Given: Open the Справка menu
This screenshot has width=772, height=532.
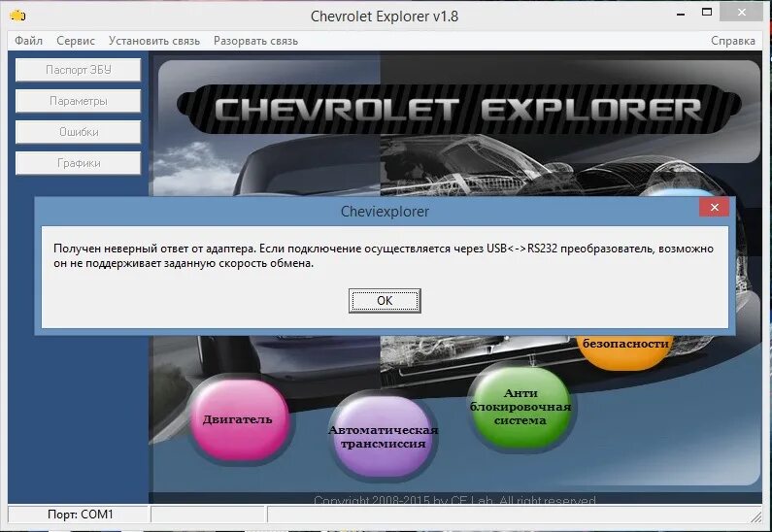Looking at the screenshot, I should (732, 41).
